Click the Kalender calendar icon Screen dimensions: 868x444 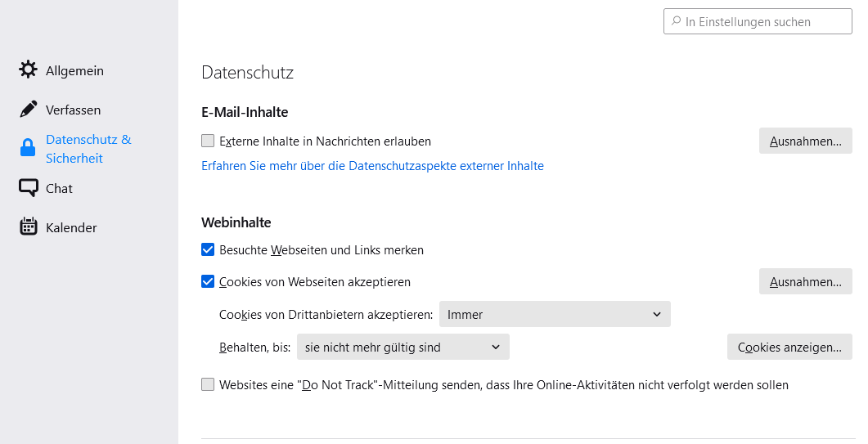29,227
